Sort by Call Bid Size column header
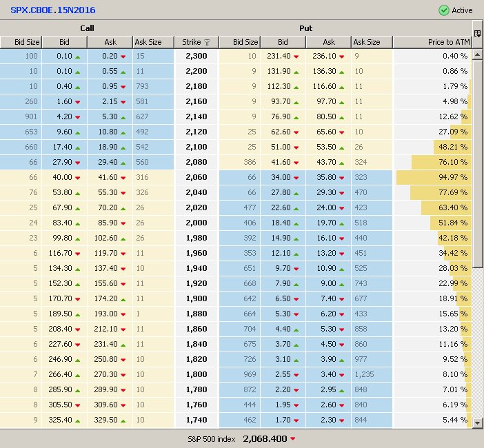The height and width of the screenshot is (448, 484). pos(21,42)
